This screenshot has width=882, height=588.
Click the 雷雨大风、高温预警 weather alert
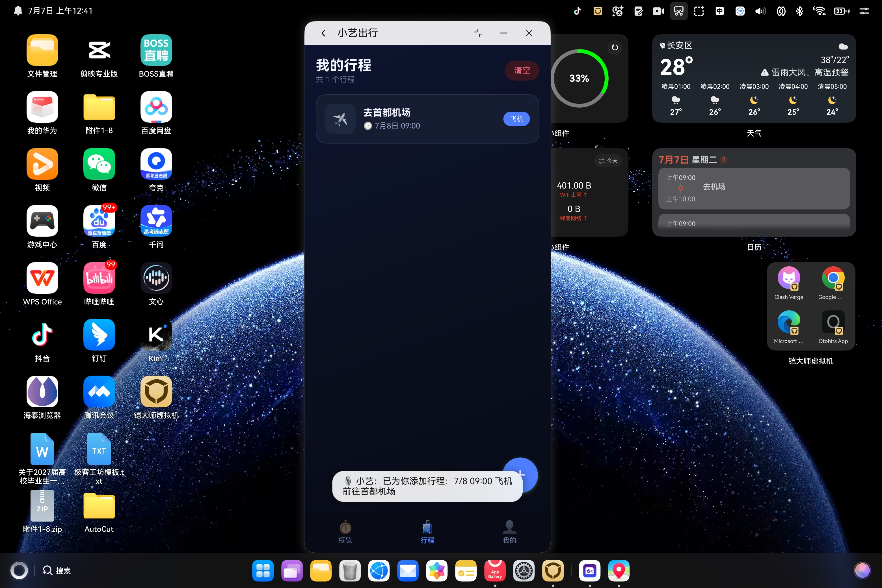click(804, 72)
